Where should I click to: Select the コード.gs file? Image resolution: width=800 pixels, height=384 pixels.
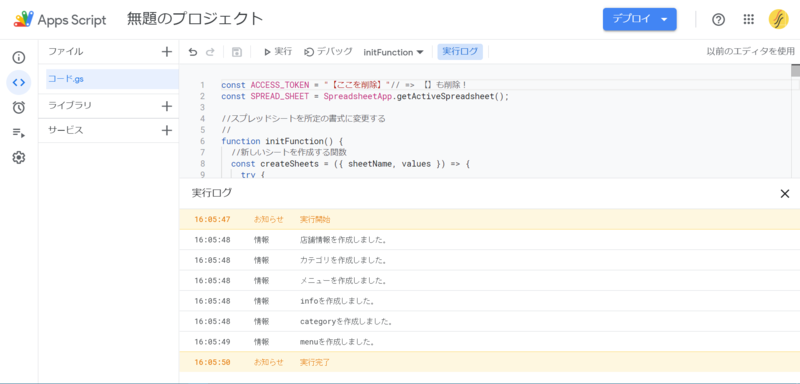tap(112, 79)
